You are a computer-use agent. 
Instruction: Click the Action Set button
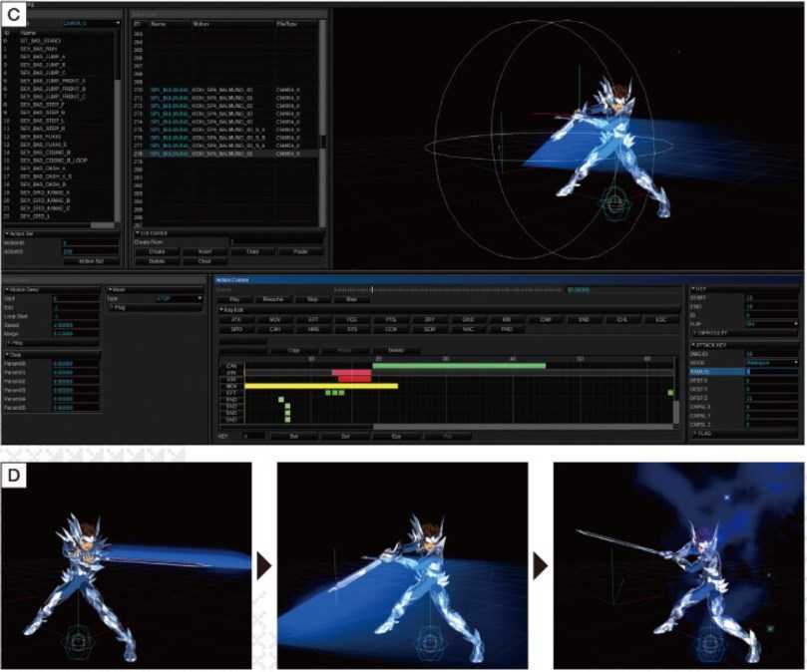coord(91,261)
